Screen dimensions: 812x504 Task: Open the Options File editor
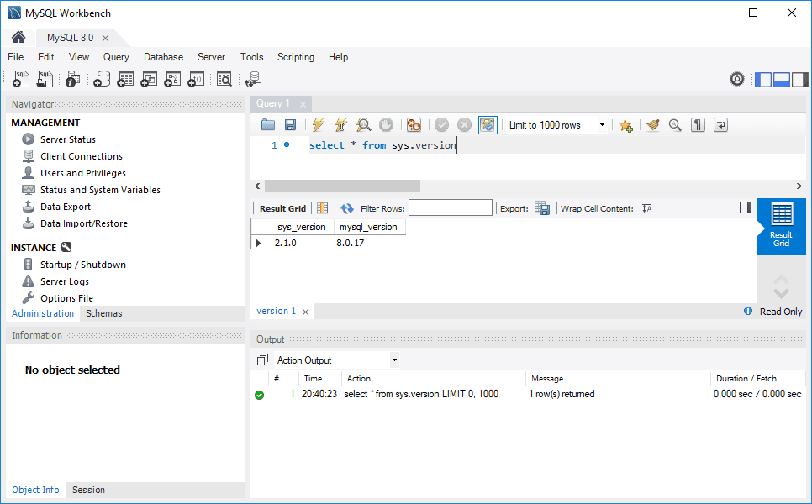click(x=66, y=298)
